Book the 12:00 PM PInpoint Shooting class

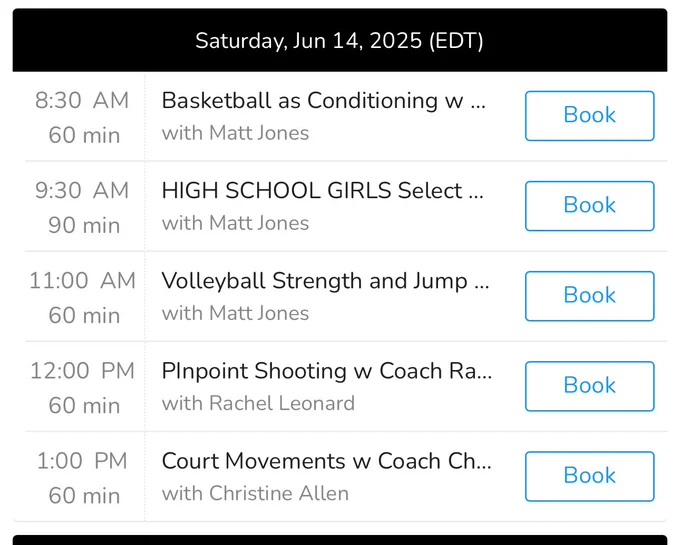point(589,386)
